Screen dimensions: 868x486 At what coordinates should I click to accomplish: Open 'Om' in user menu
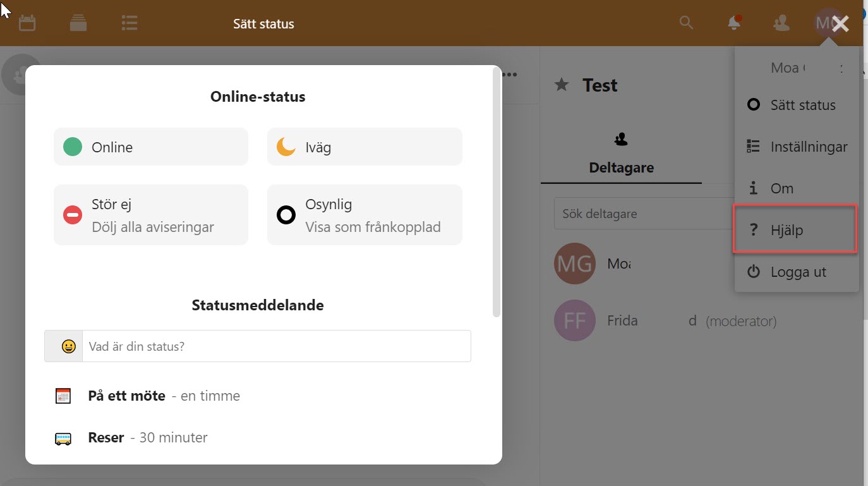pos(797,188)
